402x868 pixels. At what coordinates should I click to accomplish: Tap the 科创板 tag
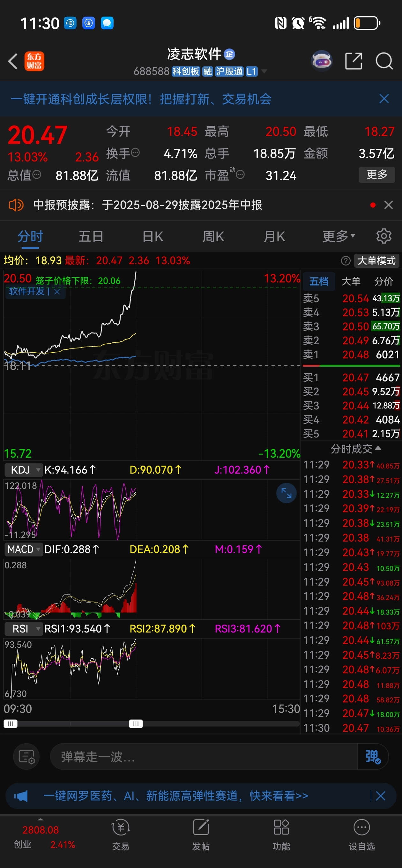[186, 71]
